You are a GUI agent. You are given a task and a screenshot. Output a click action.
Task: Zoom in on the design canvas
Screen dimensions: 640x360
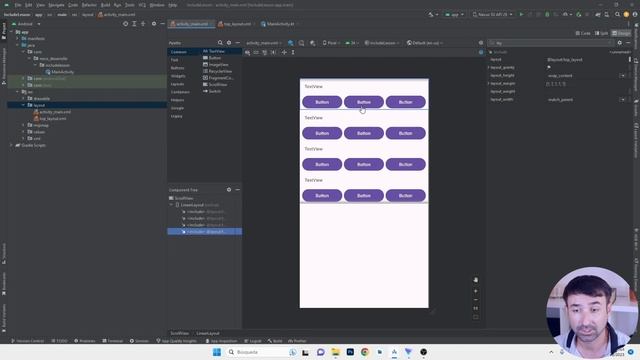(x=476, y=291)
